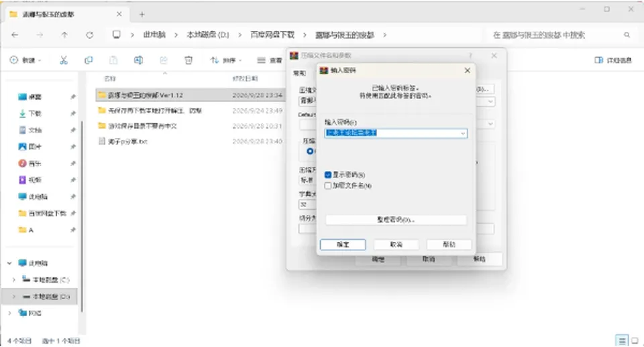Image resolution: width=644 pixels, height=347 pixels.
Task: Click 整理密码 organize passwords button
Action: point(396,220)
